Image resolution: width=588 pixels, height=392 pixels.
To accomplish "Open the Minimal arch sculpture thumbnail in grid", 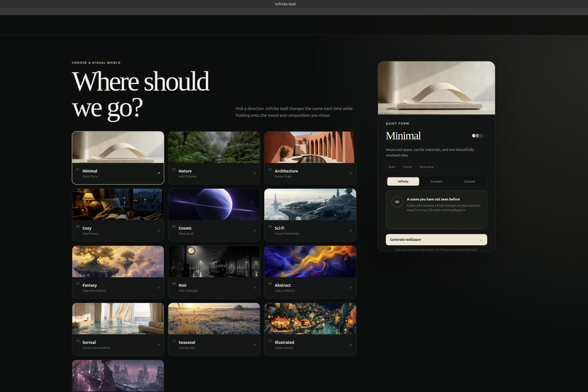I will 118,147.
